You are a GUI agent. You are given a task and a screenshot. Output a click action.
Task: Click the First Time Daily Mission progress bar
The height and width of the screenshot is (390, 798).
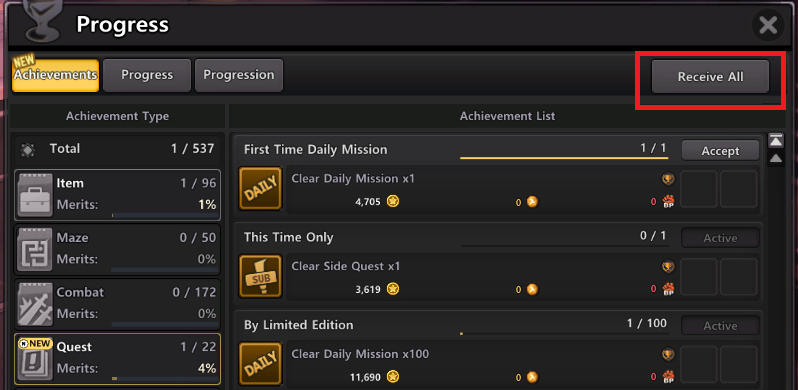coord(563,158)
